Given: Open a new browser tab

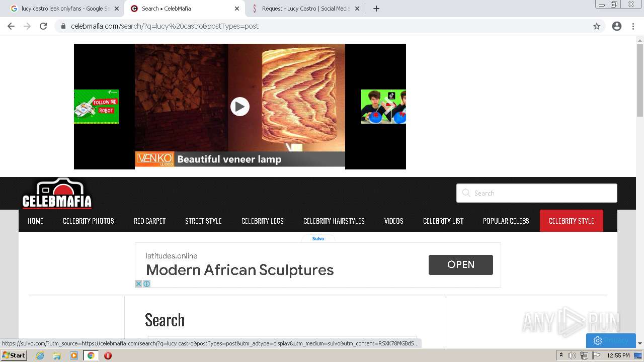Looking at the screenshot, I should click(x=376, y=9).
